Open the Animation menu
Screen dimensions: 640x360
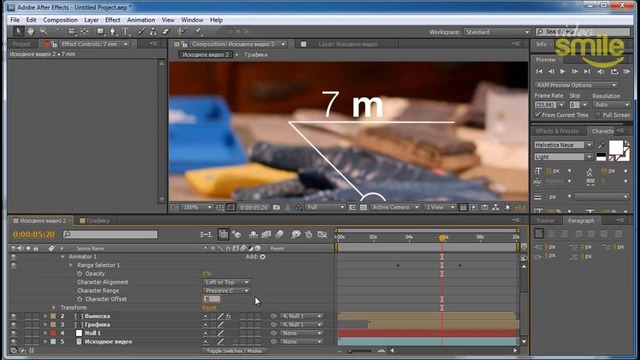141,20
